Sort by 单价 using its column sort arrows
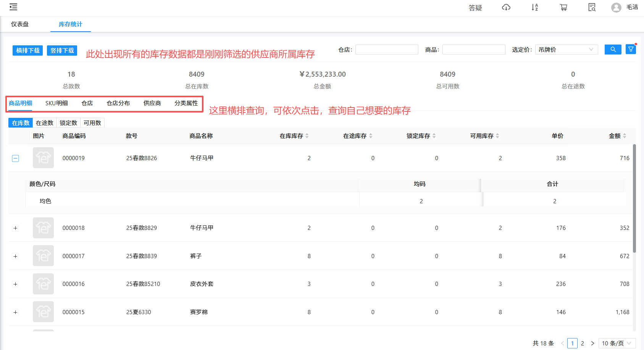Screen dimensions: 644x350 pyautogui.click(x=568, y=136)
